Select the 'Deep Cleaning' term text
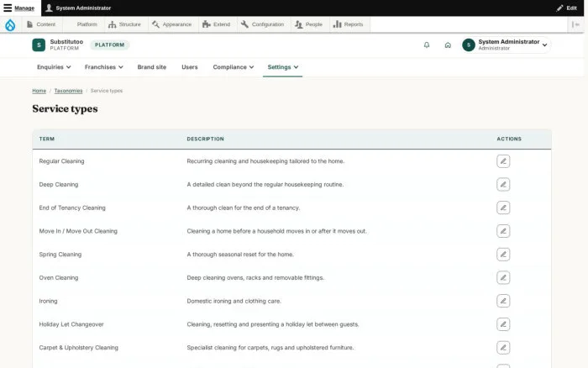Image resolution: width=588 pixels, height=368 pixels. click(x=59, y=185)
